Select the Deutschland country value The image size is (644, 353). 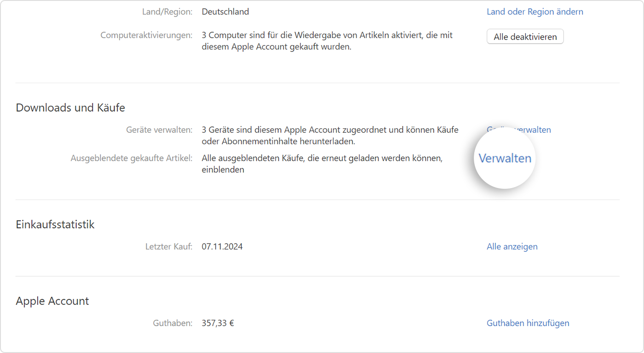click(225, 11)
